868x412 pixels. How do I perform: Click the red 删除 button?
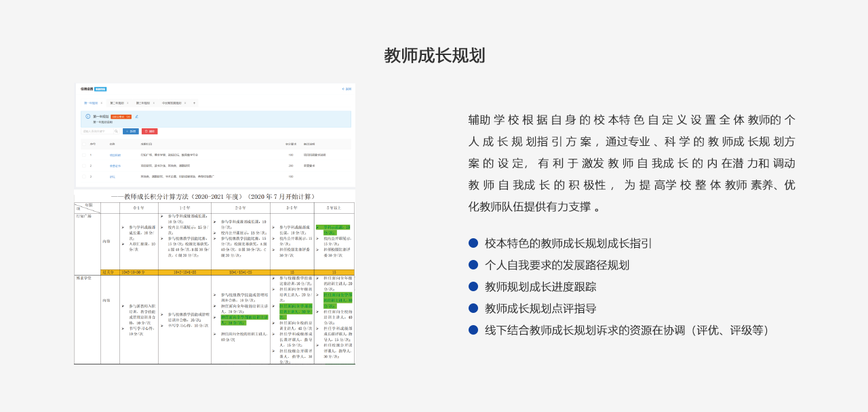(149, 131)
